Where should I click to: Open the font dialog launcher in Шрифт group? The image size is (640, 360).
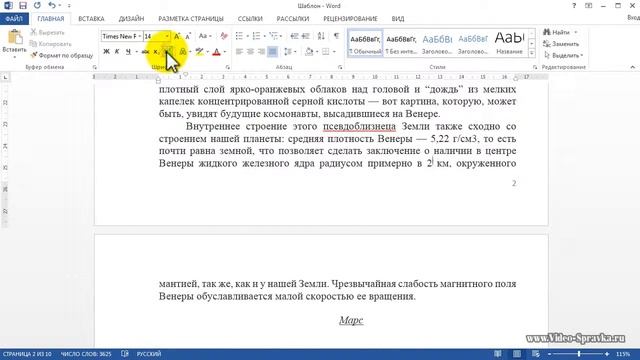pos(228,67)
